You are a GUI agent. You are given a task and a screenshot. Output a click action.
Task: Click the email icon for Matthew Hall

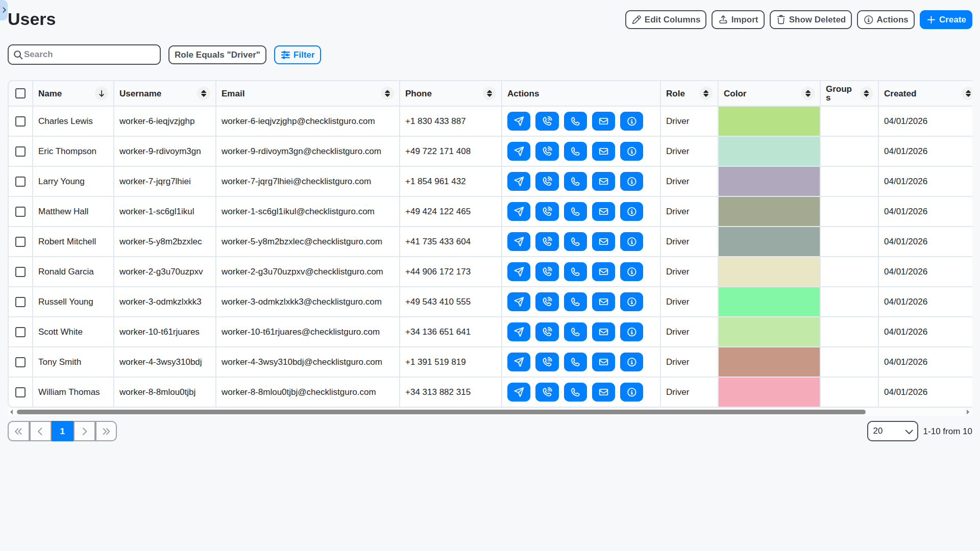603,212
